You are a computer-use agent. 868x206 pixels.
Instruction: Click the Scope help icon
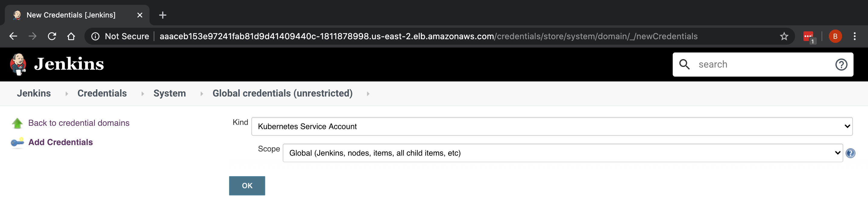click(x=850, y=153)
